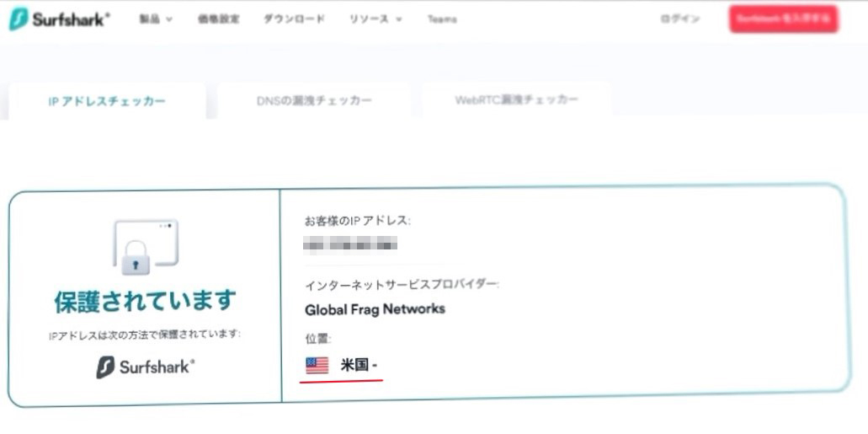Click the お客様のIP アドレス label

point(358,221)
